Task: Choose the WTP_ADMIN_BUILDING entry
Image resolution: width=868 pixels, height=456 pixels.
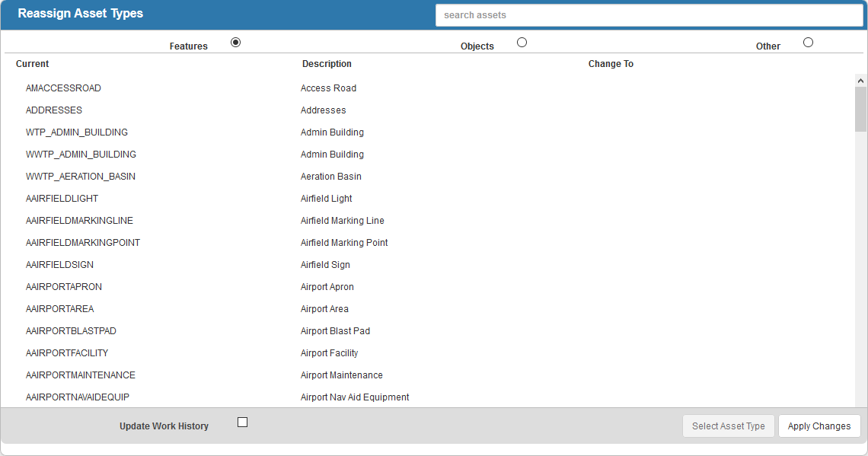Action: [77, 132]
